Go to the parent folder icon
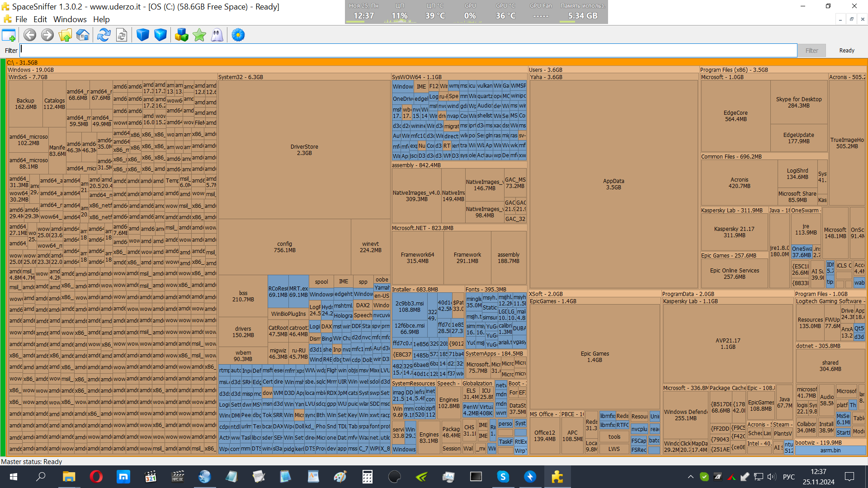This screenshot has width=868, height=488. (x=65, y=35)
